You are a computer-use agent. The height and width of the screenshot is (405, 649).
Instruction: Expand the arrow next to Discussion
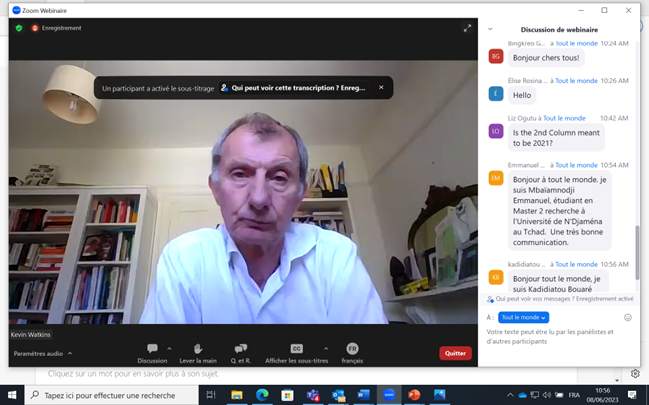pyautogui.click(x=169, y=349)
